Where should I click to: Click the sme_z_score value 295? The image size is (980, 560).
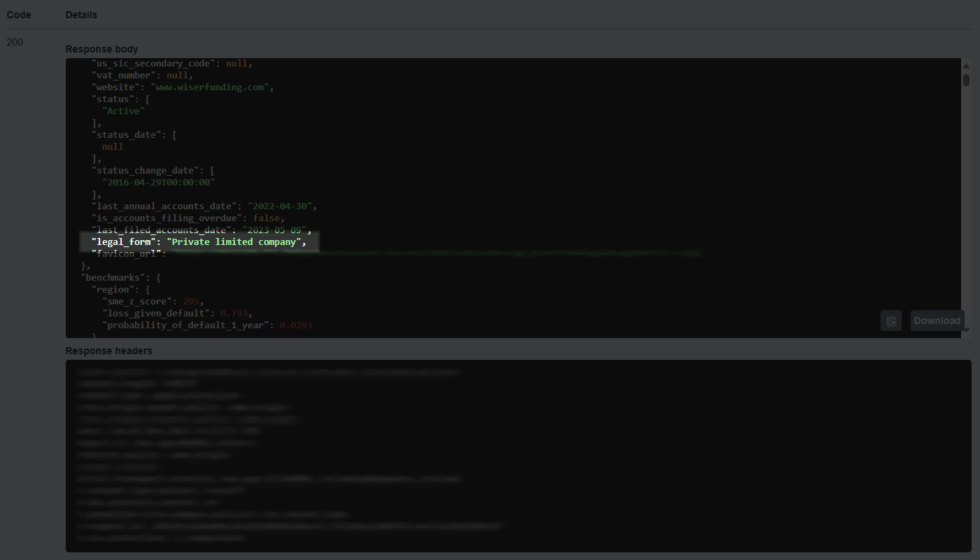coord(190,302)
